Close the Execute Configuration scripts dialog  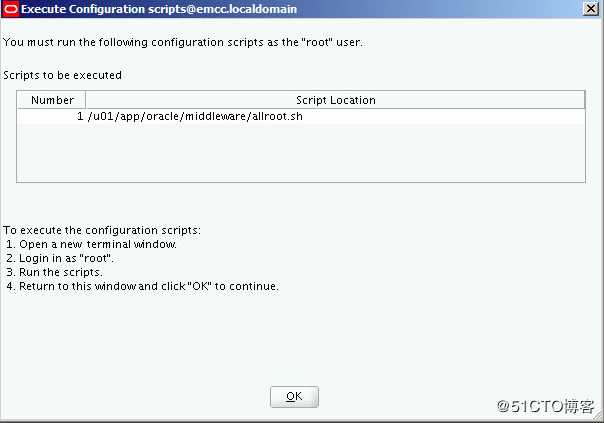pos(591,8)
